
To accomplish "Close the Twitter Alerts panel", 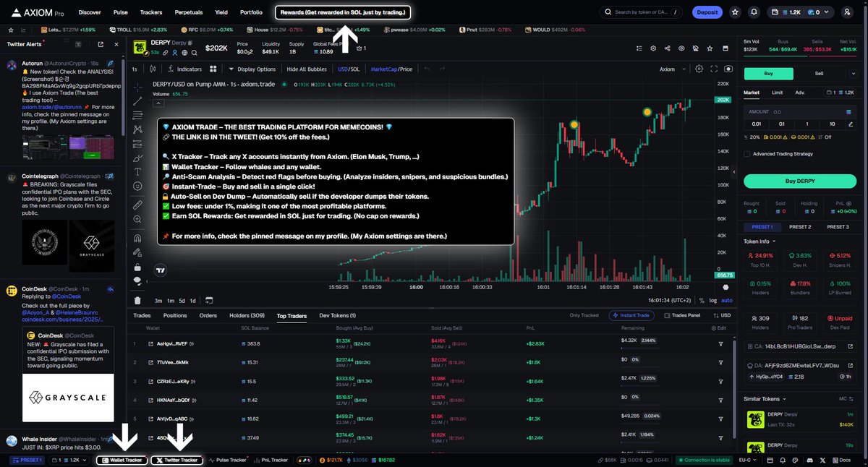I will click(x=116, y=44).
